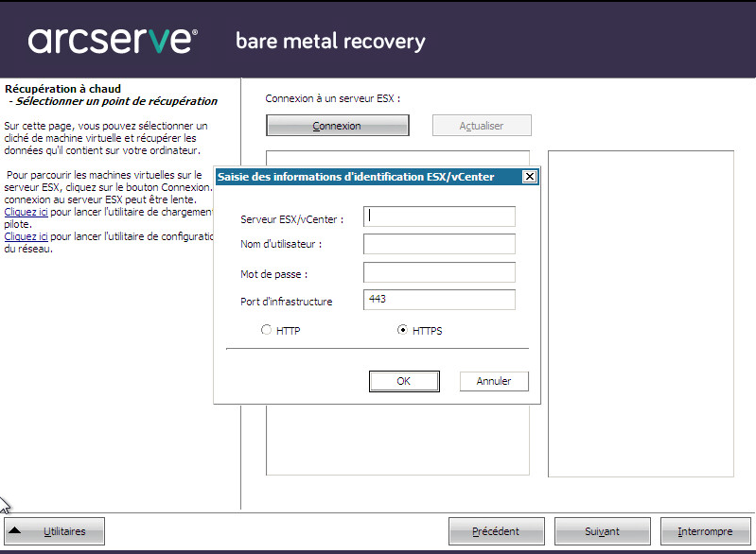Click the Nom d'utilisateur field
Screen dimensions: 756x554
439,244
